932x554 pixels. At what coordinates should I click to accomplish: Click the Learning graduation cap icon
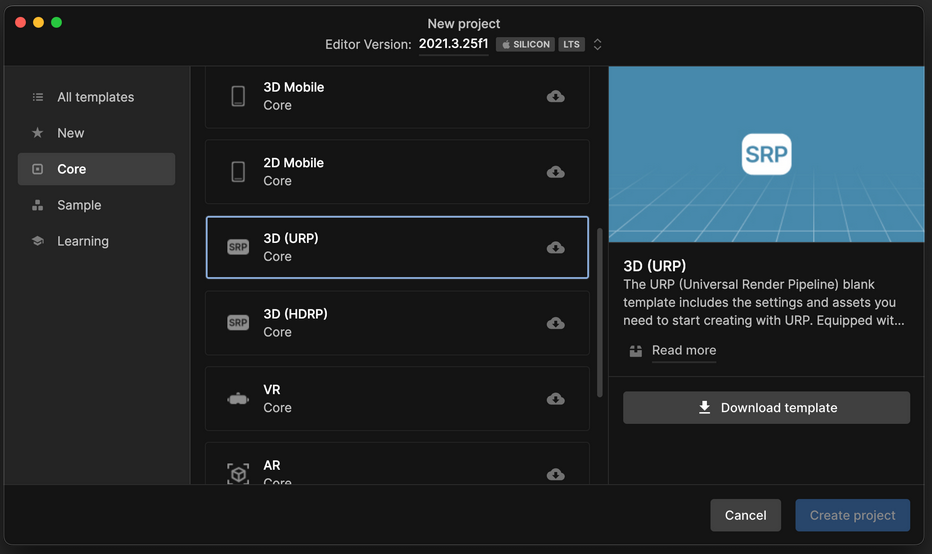click(37, 241)
